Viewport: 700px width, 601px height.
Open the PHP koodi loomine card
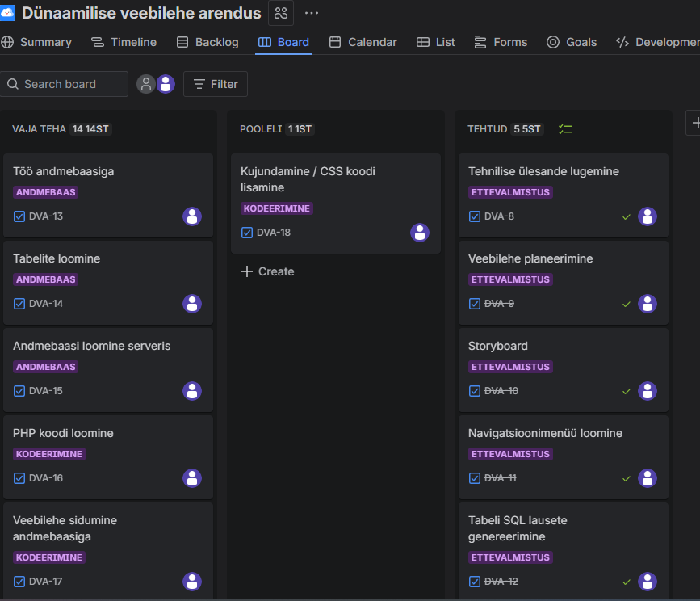[63, 433]
